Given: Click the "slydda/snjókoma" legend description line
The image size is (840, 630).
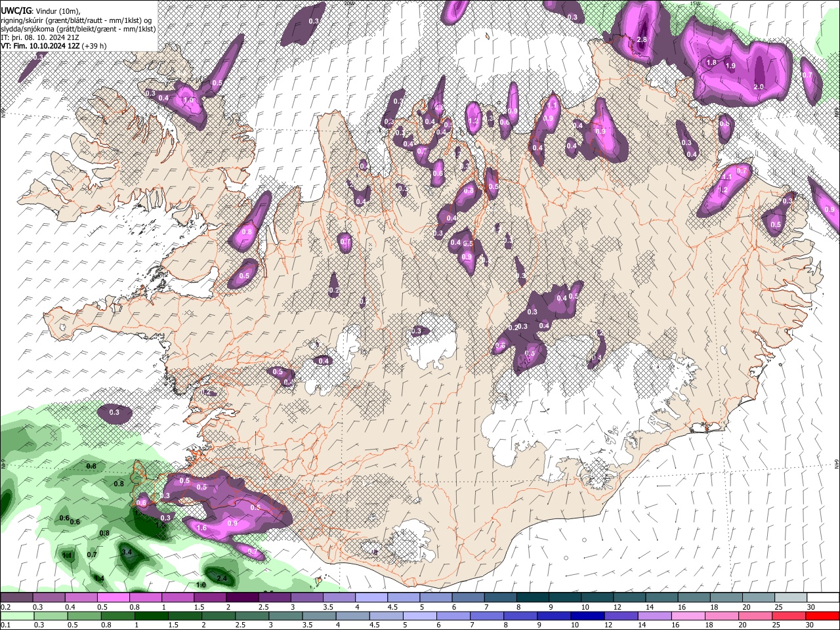Looking at the screenshot, I should click(78, 29).
